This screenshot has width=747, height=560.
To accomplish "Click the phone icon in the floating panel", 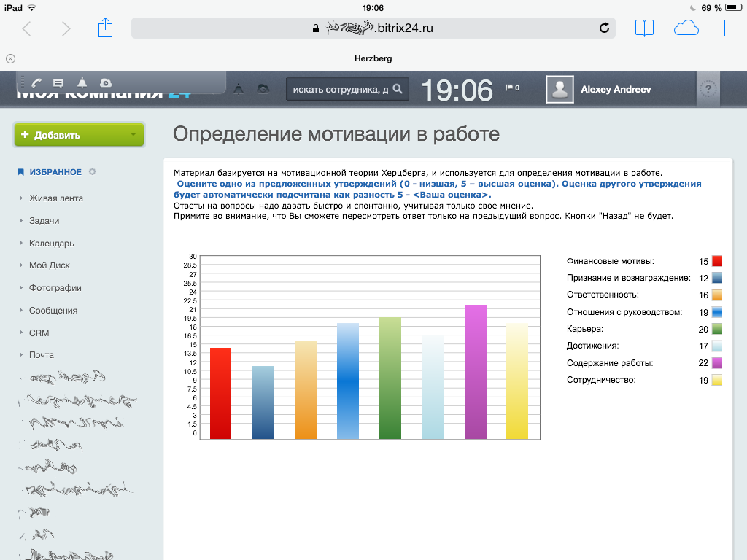I will tap(36, 82).
